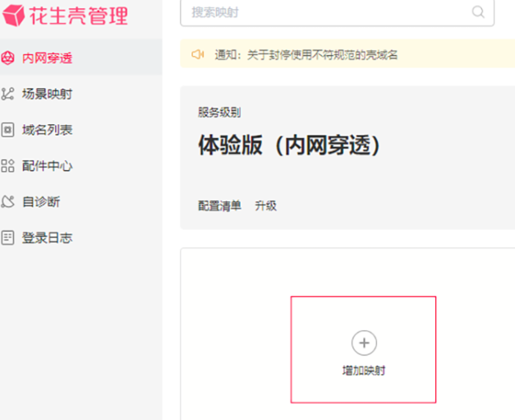
Task: Open the 配置清单 link
Action: 219,205
